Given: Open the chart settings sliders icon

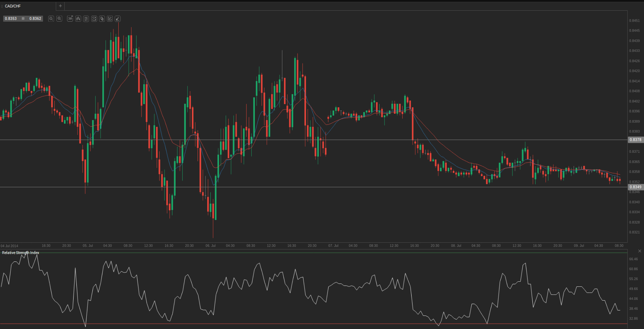Looking at the screenshot, I should point(86,18).
